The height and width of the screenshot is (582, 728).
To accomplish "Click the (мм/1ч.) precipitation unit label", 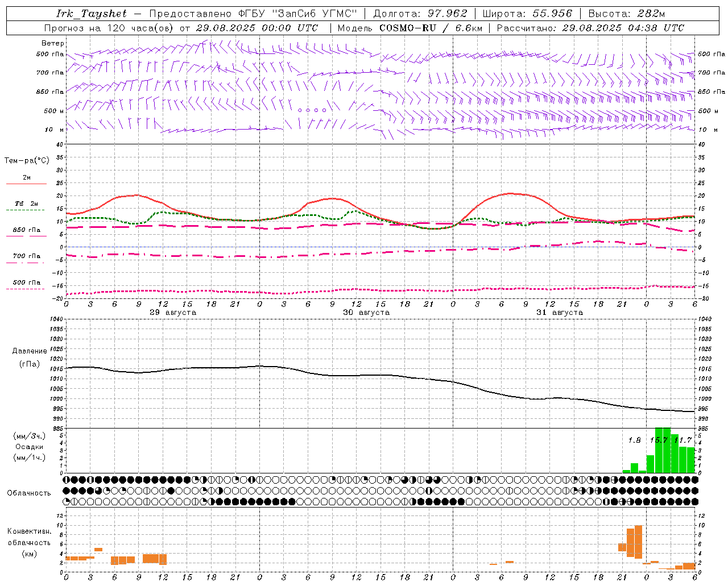I will click(x=30, y=458).
